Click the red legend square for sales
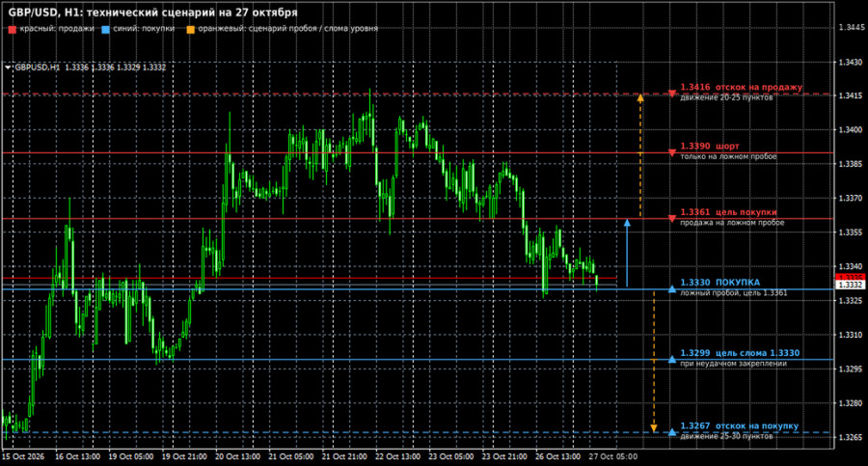 [x=13, y=29]
